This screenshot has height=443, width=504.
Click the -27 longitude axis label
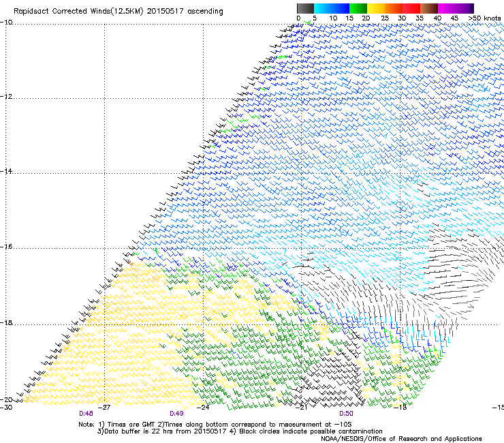(x=104, y=408)
